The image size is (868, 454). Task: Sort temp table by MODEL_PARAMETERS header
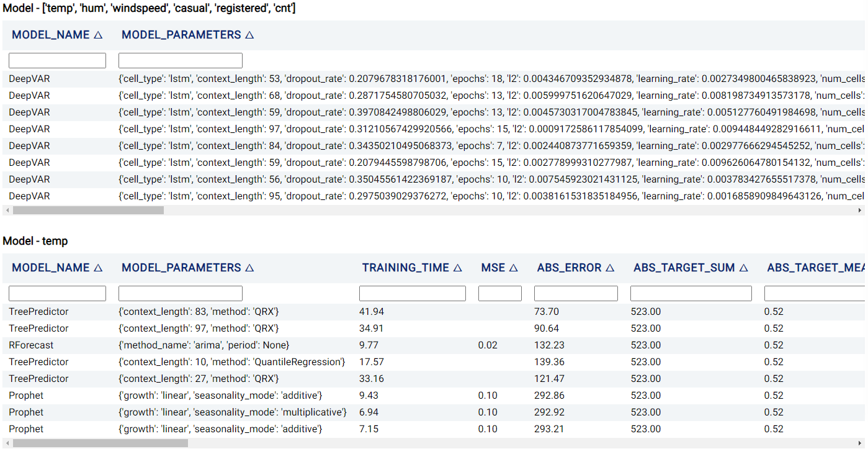188,268
